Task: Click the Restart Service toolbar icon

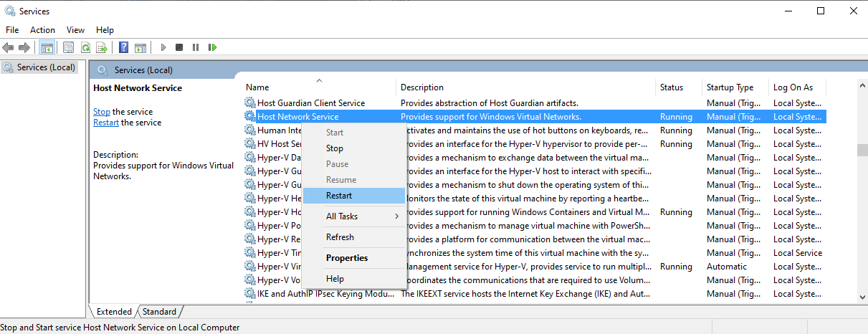Action: point(212,48)
